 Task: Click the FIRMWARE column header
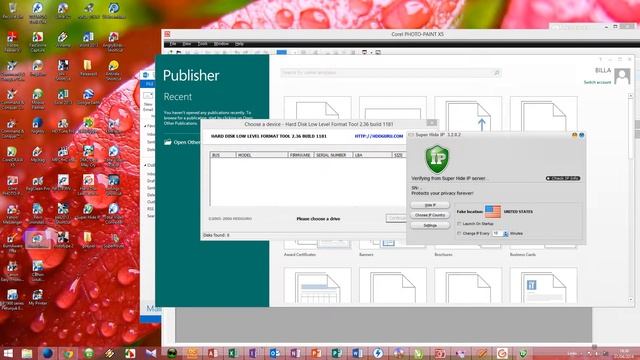[x=301, y=155]
